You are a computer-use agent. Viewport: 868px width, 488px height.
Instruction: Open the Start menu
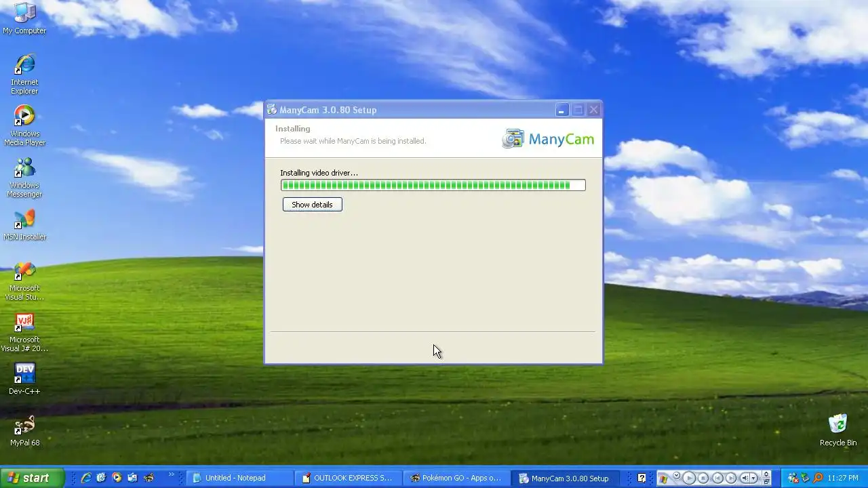pyautogui.click(x=32, y=478)
